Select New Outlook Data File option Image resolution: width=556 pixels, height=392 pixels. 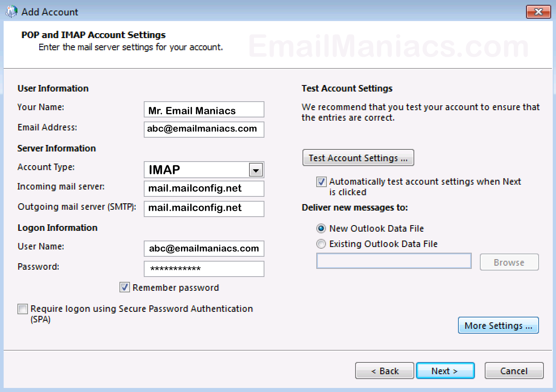point(321,229)
